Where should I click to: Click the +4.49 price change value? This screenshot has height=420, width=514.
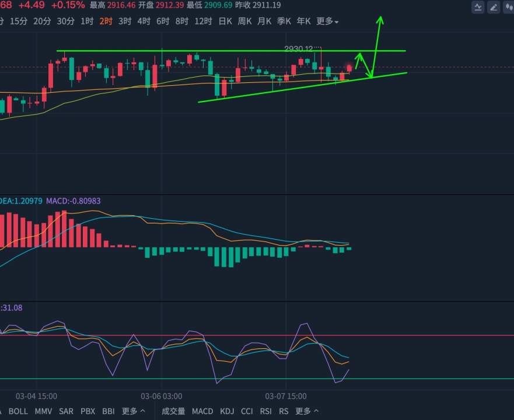[x=32, y=5]
